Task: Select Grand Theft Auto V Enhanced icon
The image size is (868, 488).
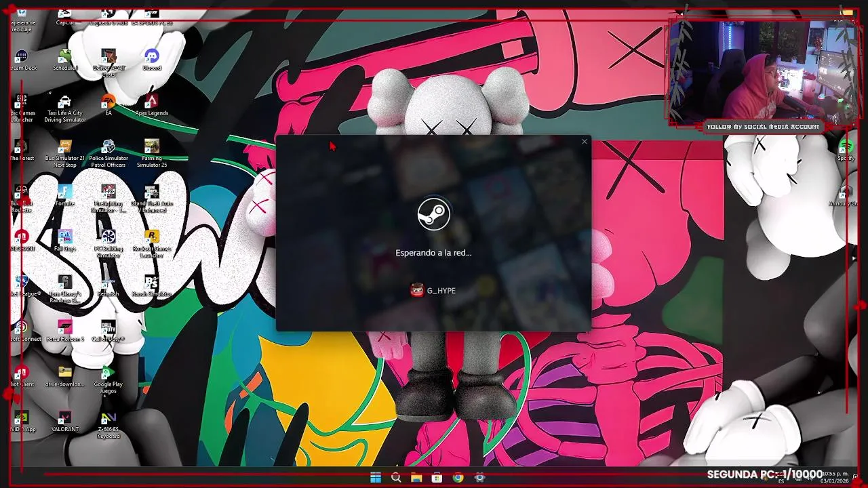Action: pyautogui.click(x=152, y=199)
